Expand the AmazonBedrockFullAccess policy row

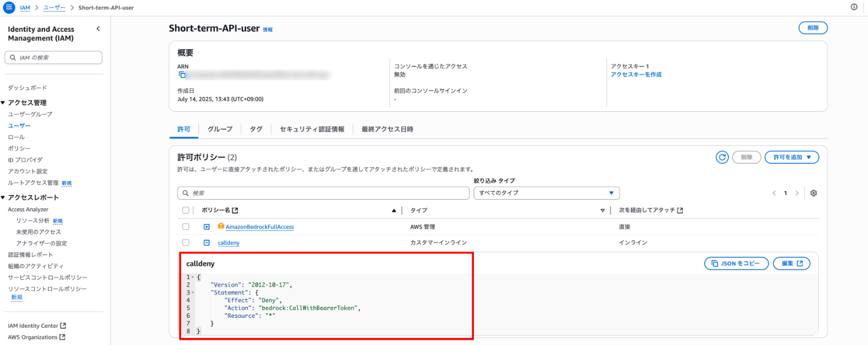coord(207,226)
